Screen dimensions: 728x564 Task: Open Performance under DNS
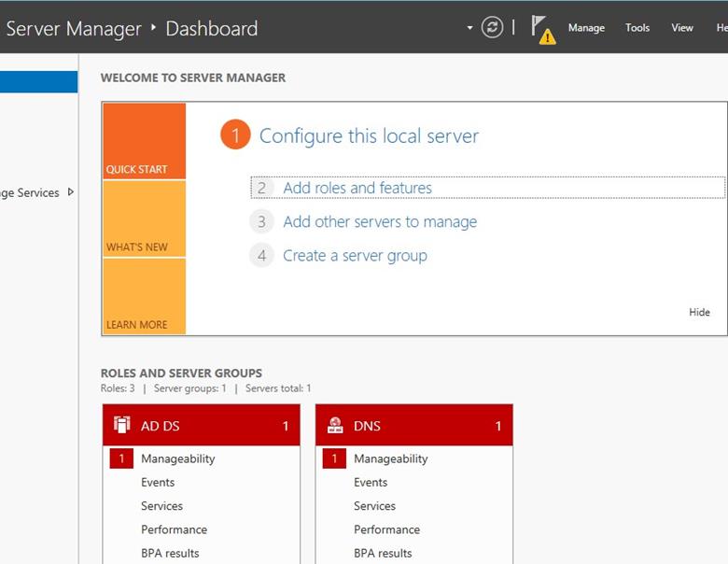[386, 529]
